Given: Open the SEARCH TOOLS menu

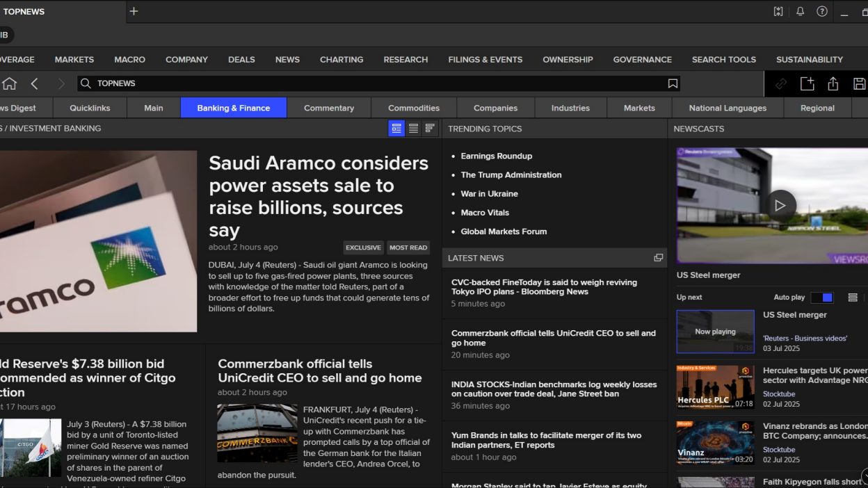Looking at the screenshot, I should [724, 60].
